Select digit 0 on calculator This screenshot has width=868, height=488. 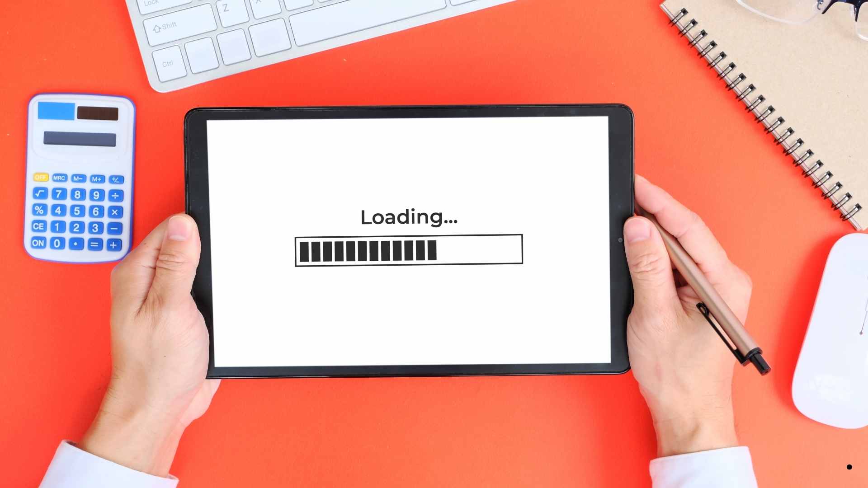(x=58, y=244)
